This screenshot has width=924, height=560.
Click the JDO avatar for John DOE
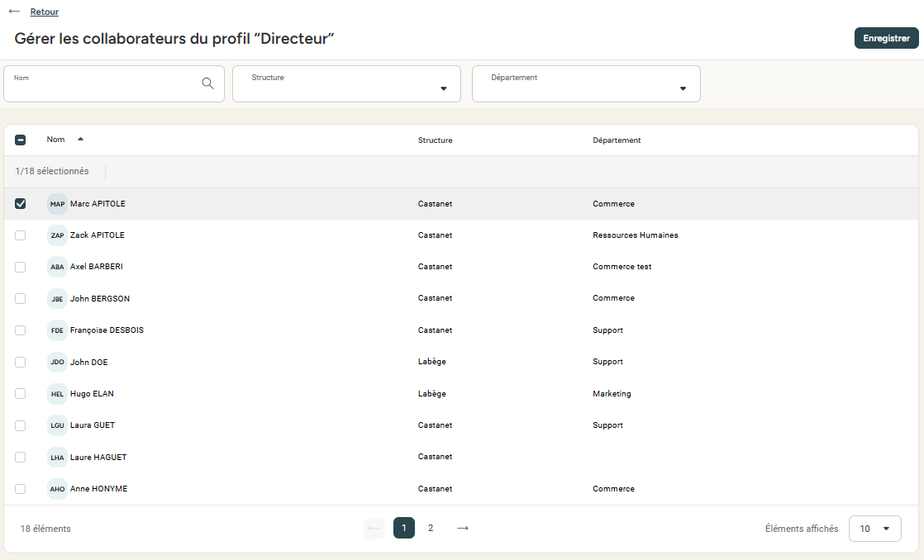click(57, 363)
